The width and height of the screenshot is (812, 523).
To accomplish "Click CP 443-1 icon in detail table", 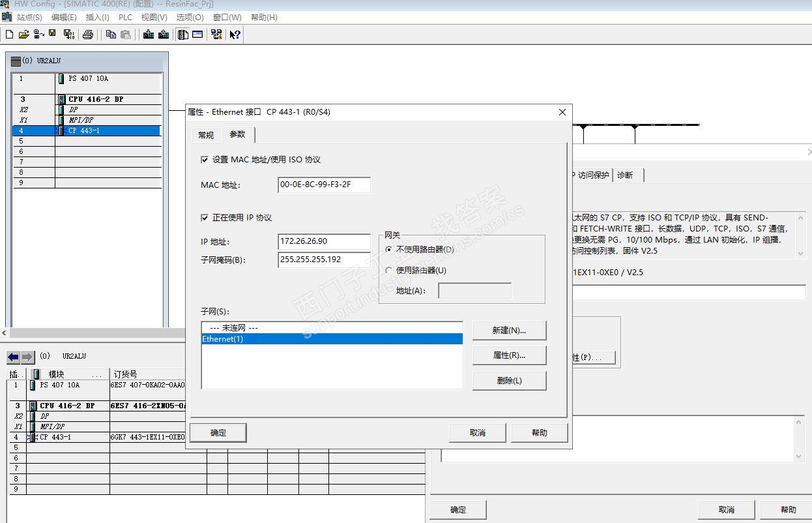I will pos(32,437).
